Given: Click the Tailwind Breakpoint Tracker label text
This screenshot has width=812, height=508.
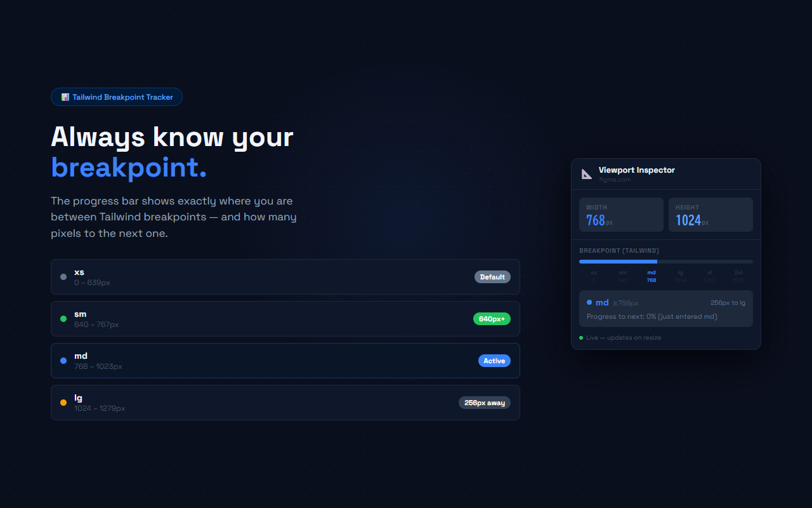Looking at the screenshot, I should (x=122, y=97).
